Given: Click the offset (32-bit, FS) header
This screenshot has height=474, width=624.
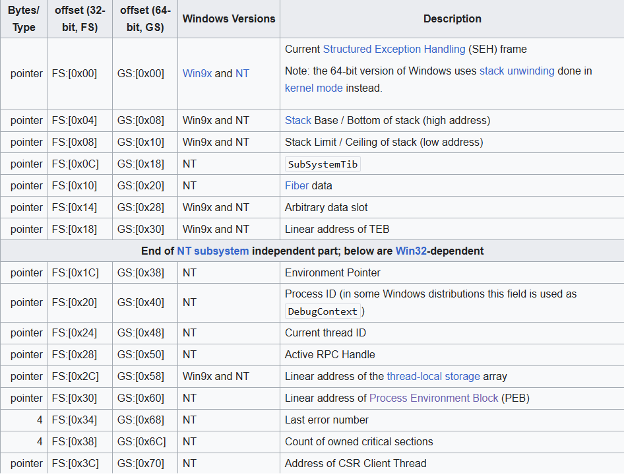Looking at the screenshot, I should (x=80, y=19).
